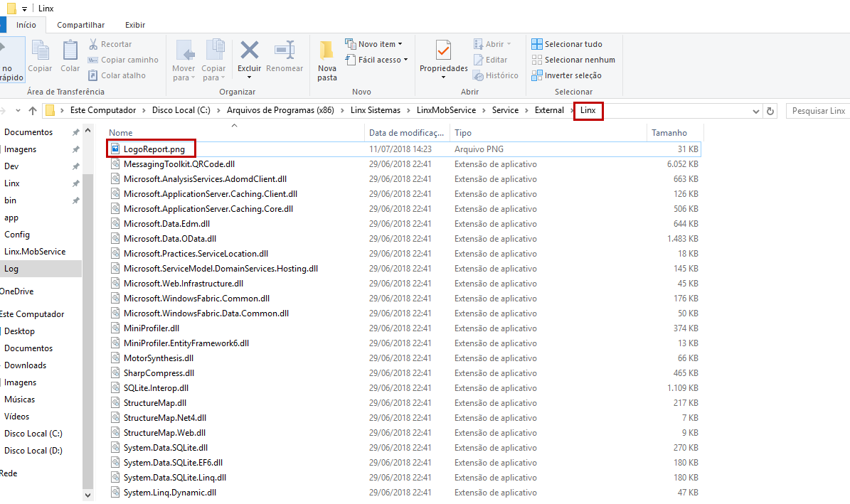The image size is (850, 504).
Task: Open the Histórico command
Action: (496, 75)
